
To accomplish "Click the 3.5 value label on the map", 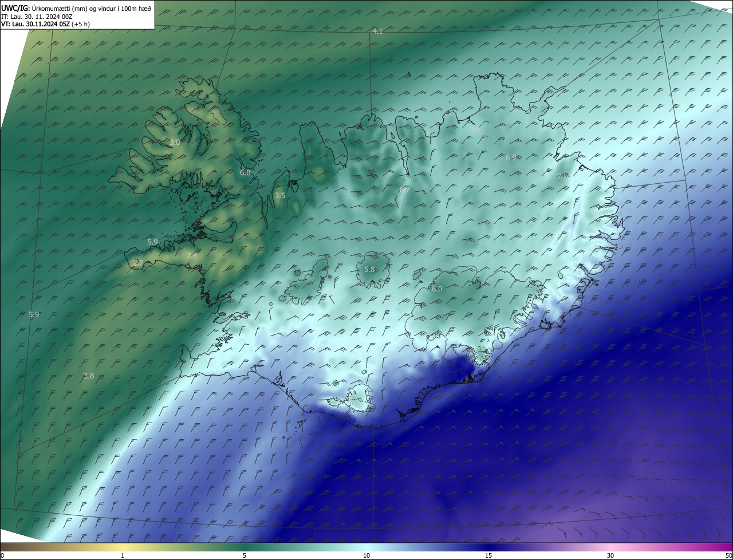I will point(280,196).
